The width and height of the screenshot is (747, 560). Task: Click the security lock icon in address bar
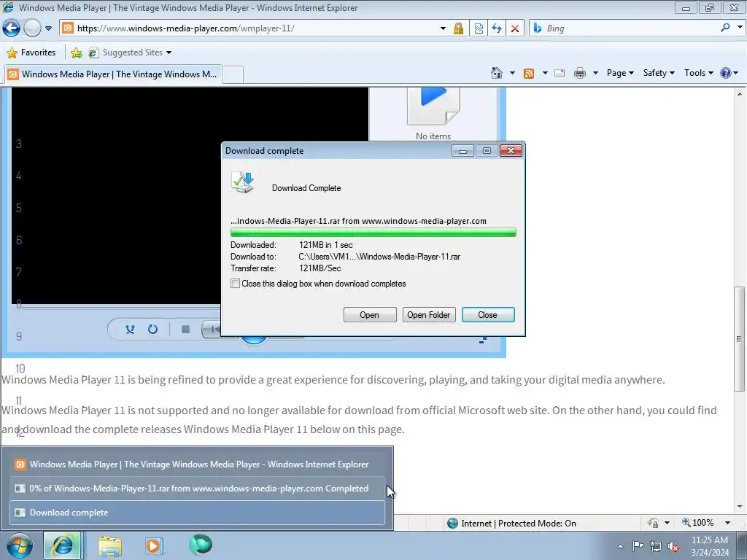tap(458, 28)
